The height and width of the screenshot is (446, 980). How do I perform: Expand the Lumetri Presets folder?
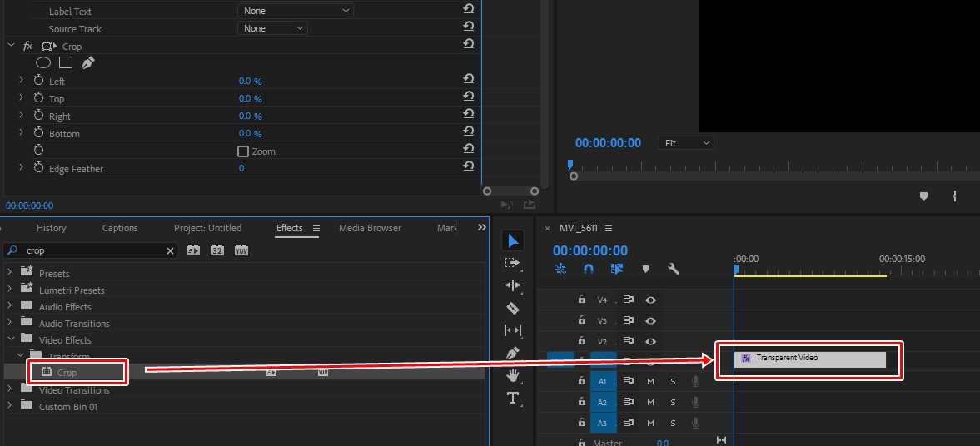coord(9,290)
